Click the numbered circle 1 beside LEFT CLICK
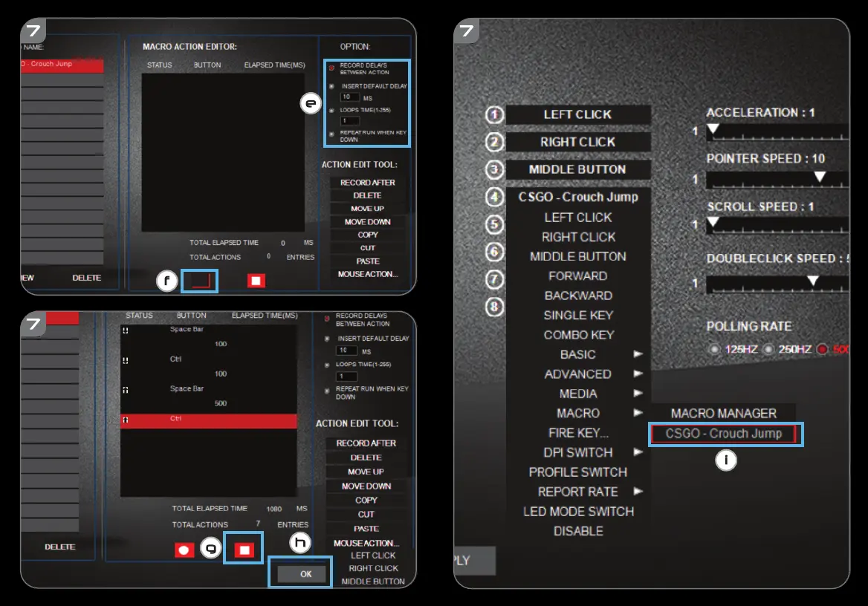Image resolution: width=868 pixels, height=606 pixels. click(x=495, y=115)
